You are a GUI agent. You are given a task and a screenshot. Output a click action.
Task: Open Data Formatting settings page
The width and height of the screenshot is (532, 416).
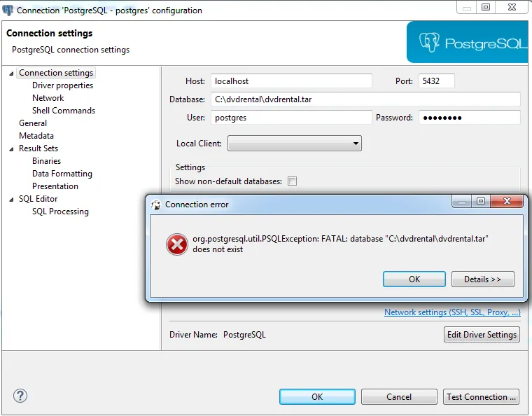(x=62, y=174)
